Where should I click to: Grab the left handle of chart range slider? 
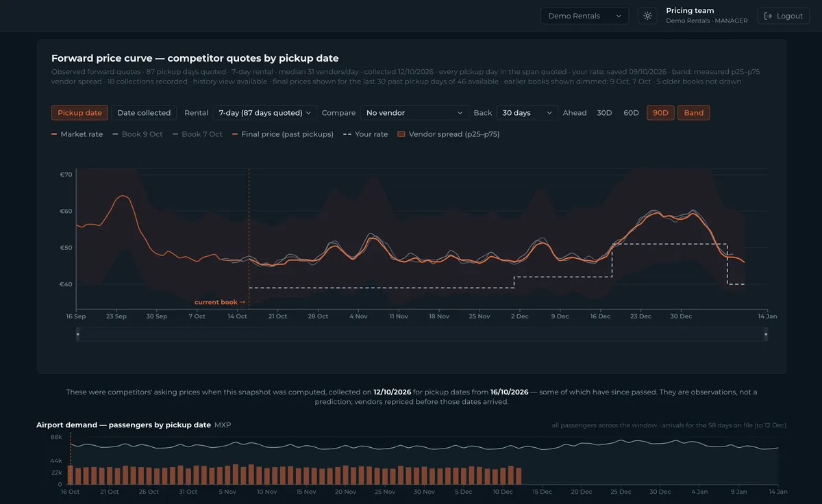tap(77, 334)
